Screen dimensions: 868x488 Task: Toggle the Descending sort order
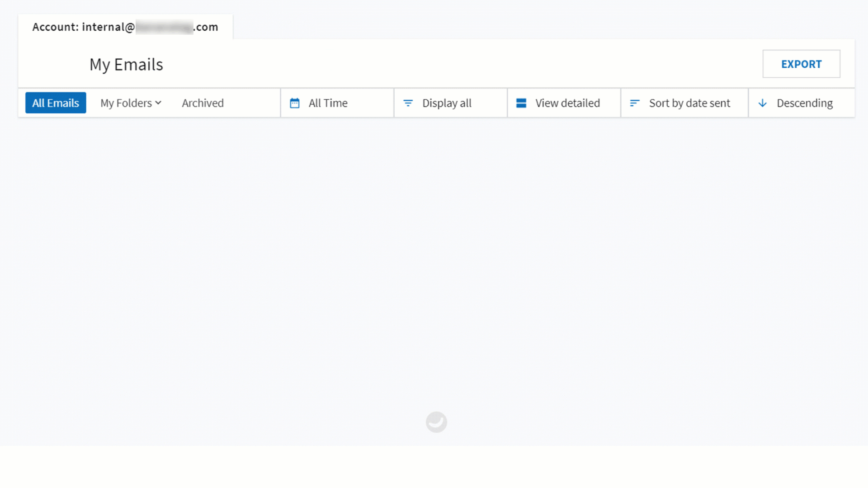[802, 103]
